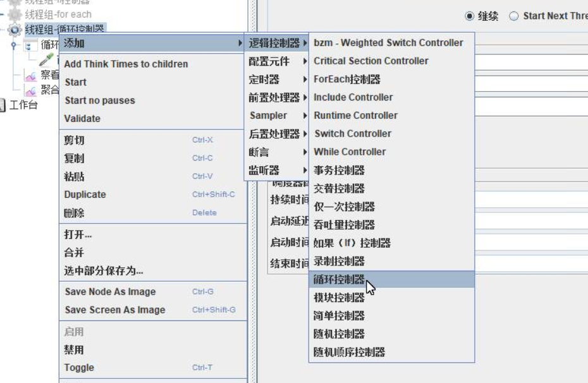The width and height of the screenshot is (588, 383).
Task: Choose Save Node As Image
Action: (x=110, y=291)
